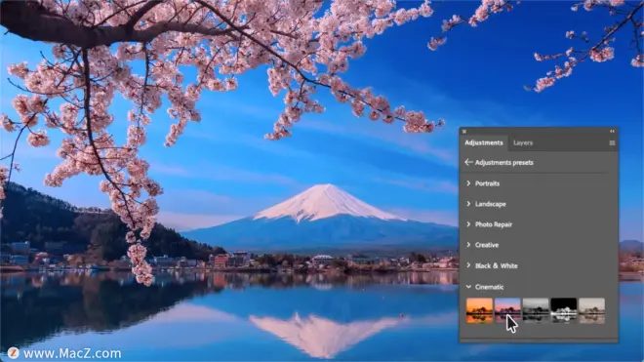The height and width of the screenshot is (362, 644).
Task: Switch to the Layers tab
Action: tap(523, 143)
